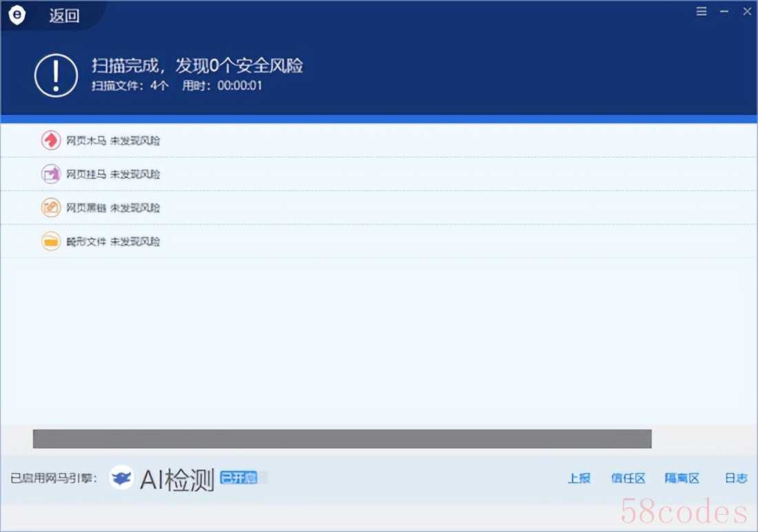Click the 已启用网马引擎 label
The height and width of the screenshot is (532, 758).
click(54, 478)
